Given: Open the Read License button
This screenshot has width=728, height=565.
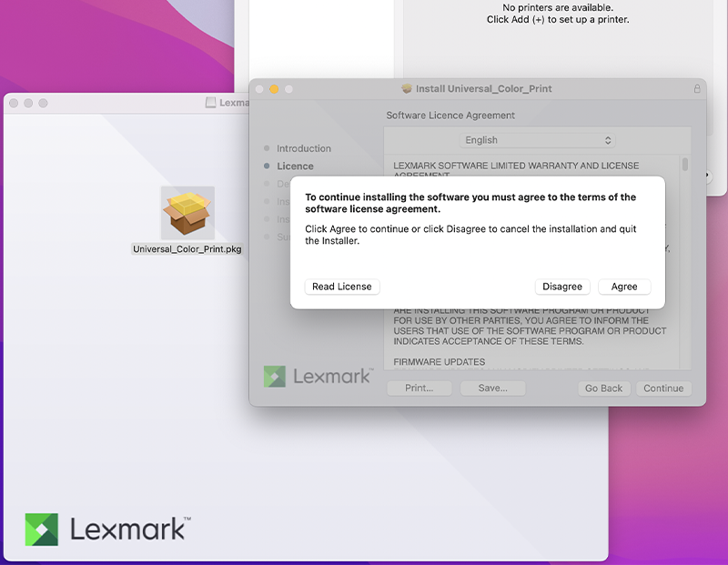Looking at the screenshot, I should [342, 287].
